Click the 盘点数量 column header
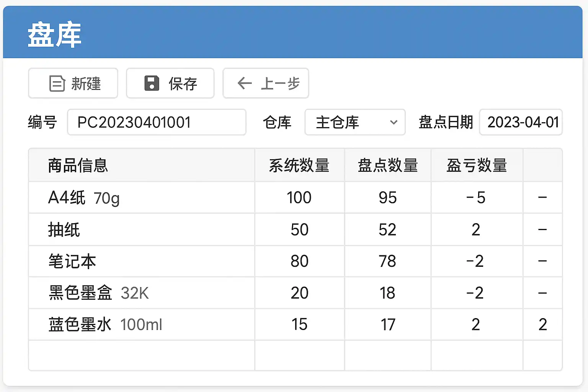The width and height of the screenshot is (588, 392). [x=387, y=165]
